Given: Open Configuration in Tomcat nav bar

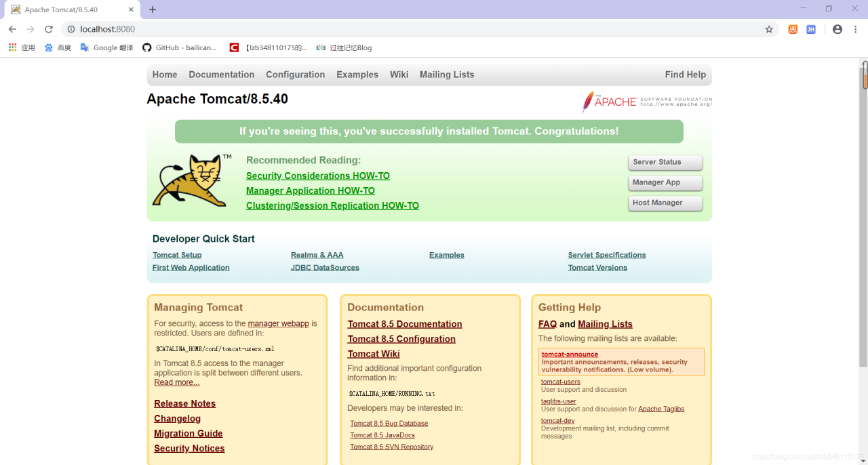Looking at the screenshot, I should click(x=295, y=75).
